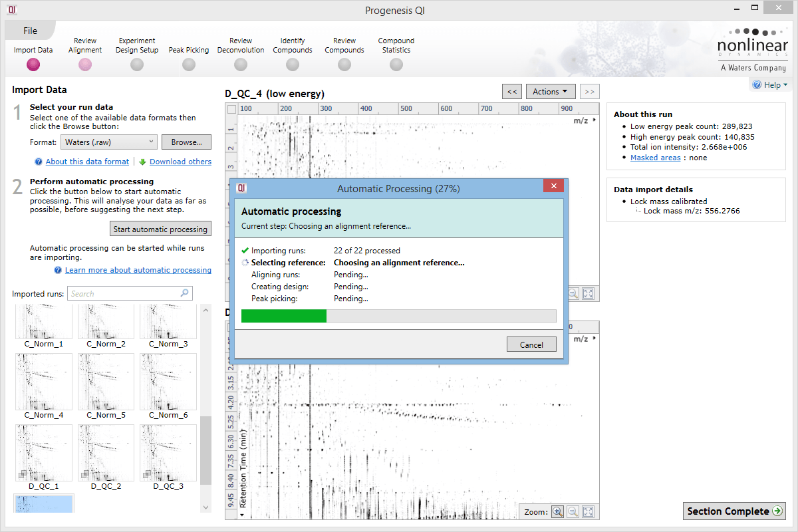Fit lower plot to full view
The image size is (798, 532).
pyautogui.click(x=588, y=511)
